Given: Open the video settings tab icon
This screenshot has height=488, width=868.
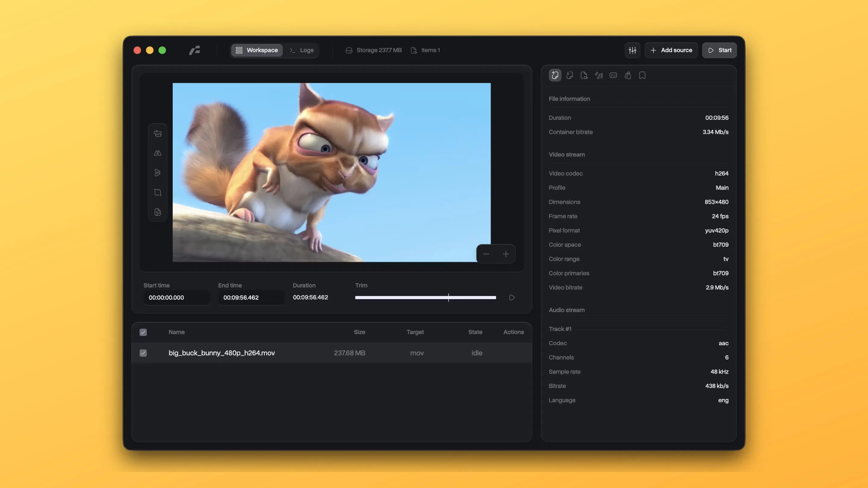Looking at the screenshot, I should tap(584, 75).
